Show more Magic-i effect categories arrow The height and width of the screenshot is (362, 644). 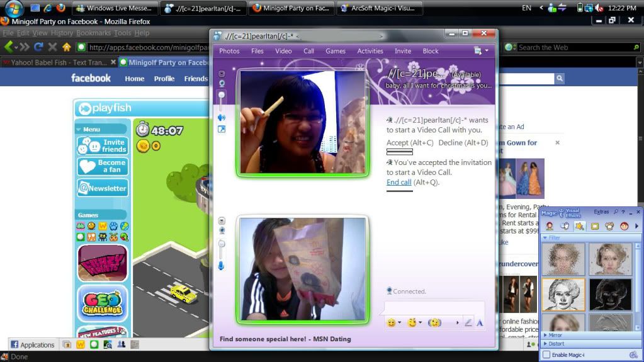pos(636,226)
